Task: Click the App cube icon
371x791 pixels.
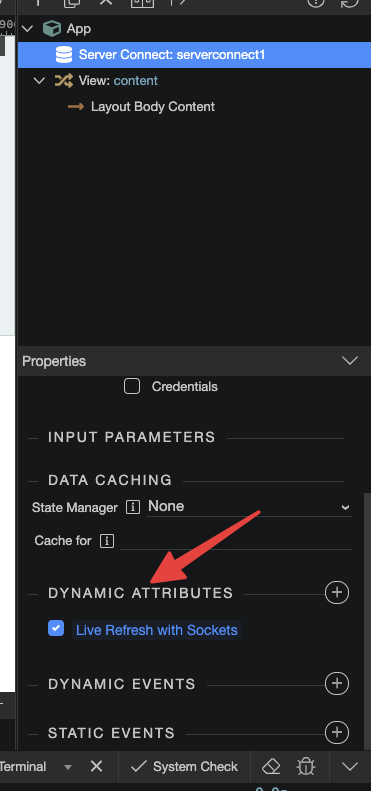Action: tap(51, 29)
